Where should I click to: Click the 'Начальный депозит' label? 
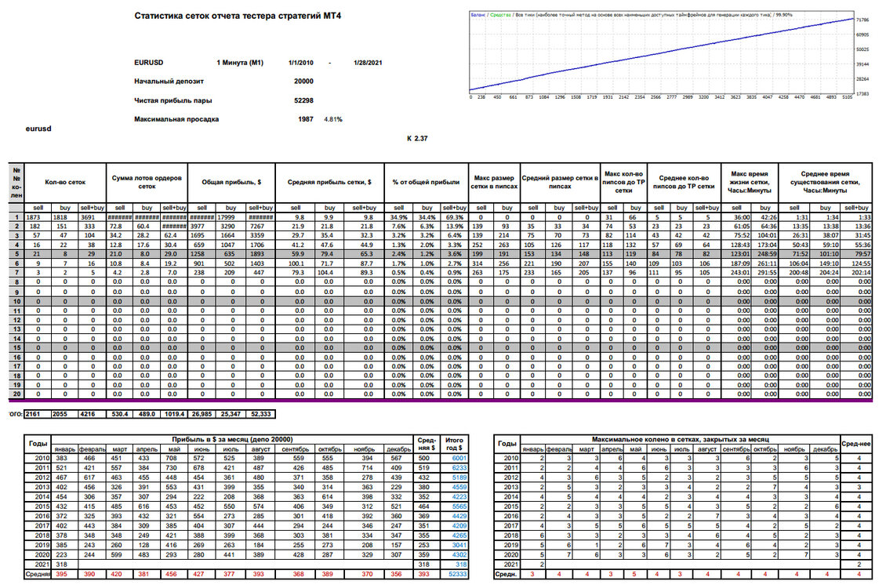tap(169, 82)
